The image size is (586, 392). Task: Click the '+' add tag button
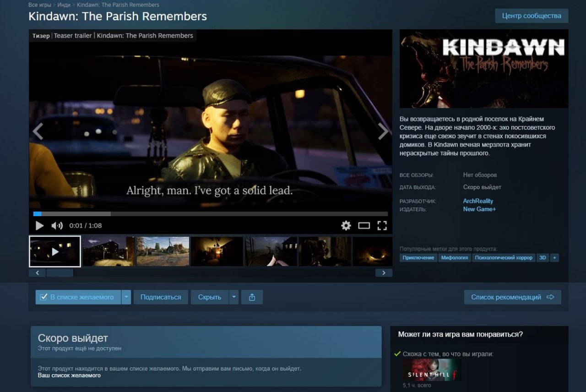click(554, 258)
